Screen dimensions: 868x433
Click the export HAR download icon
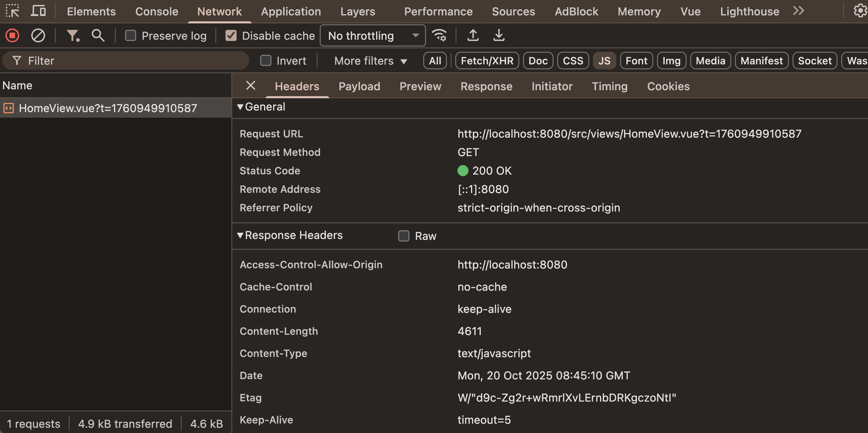499,35
